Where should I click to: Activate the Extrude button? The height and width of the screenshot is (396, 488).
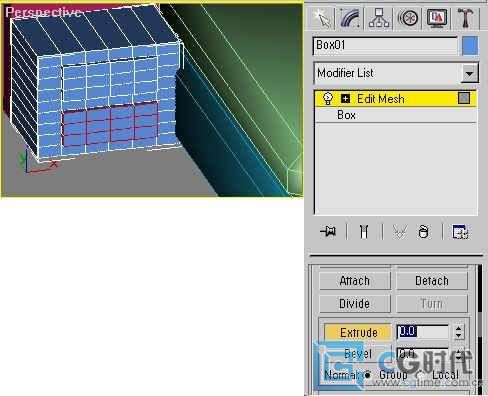pos(358,332)
